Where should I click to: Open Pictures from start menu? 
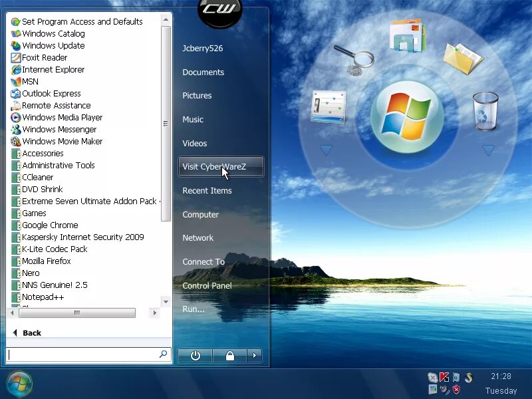click(x=197, y=96)
